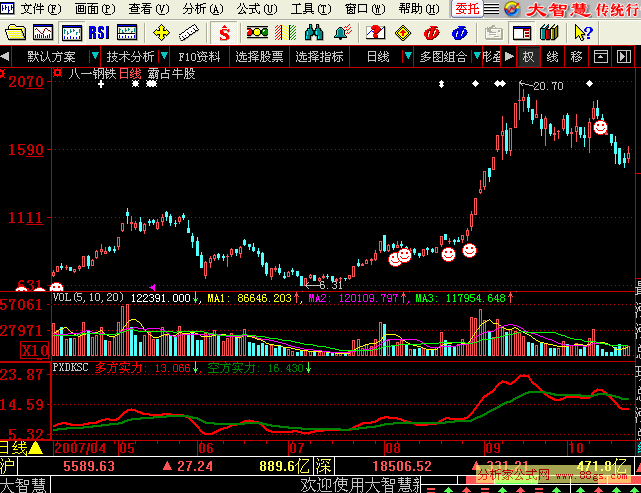Select the ruler measuring tool
Image resolution: width=641 pixels, height=493 pixels.
pyautogui.click(x=188, y=32)
